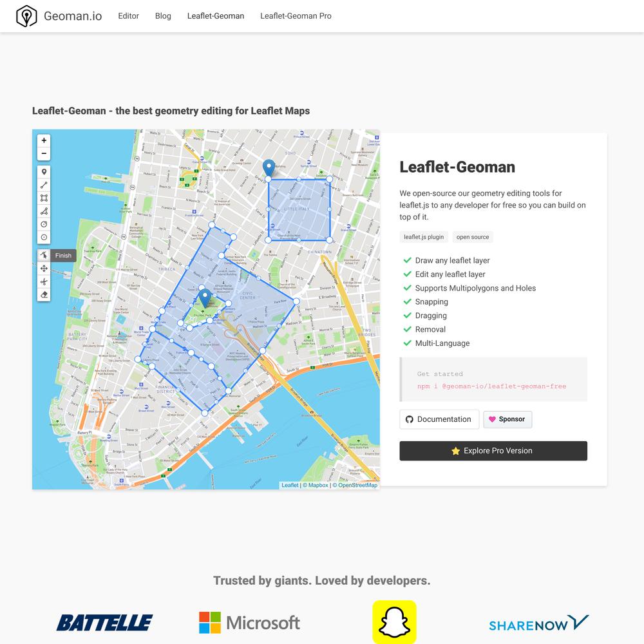Select the Draw Polyline tool

click(x=44, y=185)
